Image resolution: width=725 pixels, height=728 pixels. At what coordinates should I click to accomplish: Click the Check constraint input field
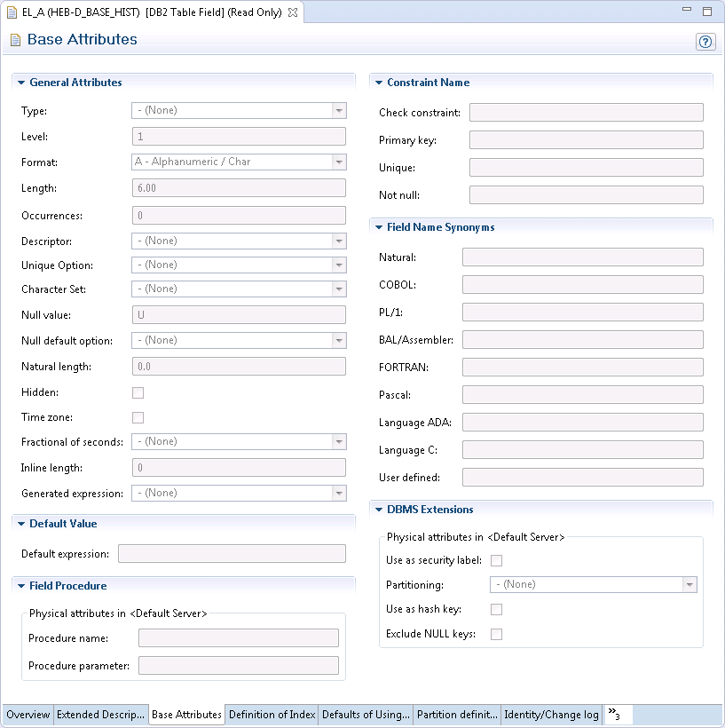[586, 113]
